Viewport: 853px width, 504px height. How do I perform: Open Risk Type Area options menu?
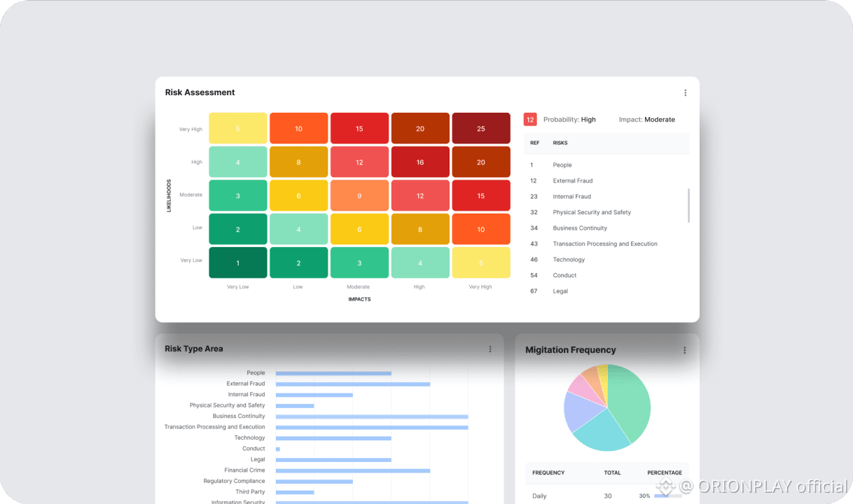(490, 349)
